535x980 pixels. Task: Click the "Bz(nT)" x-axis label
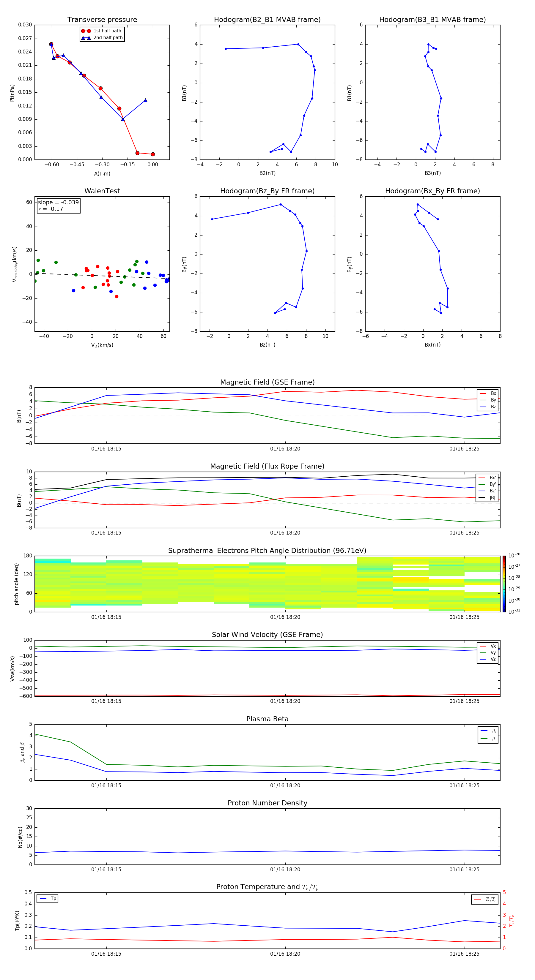point(267,345)
